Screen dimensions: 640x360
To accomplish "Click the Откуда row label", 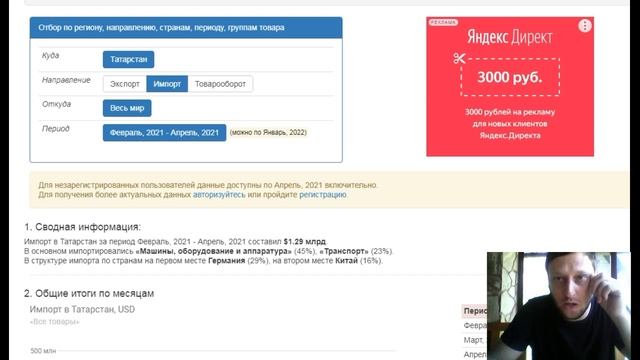I will (x=56, y=104).
